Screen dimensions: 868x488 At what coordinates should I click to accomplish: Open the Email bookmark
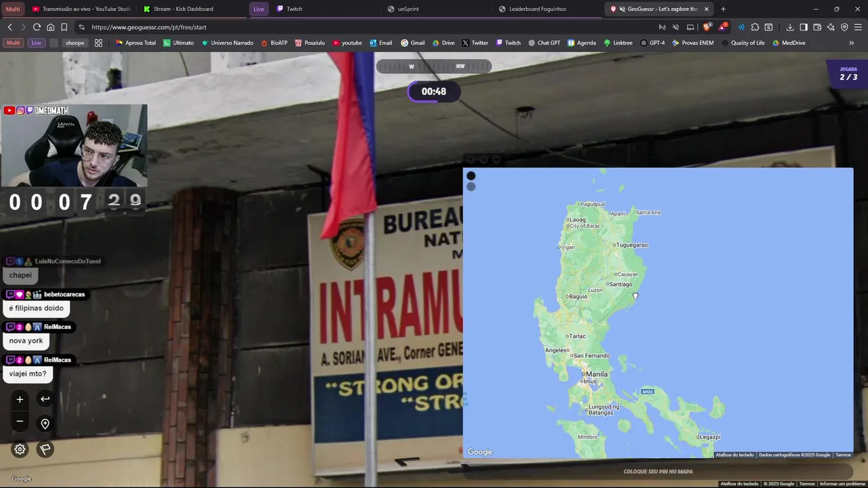pyautogui.click(x=380, y=43)
